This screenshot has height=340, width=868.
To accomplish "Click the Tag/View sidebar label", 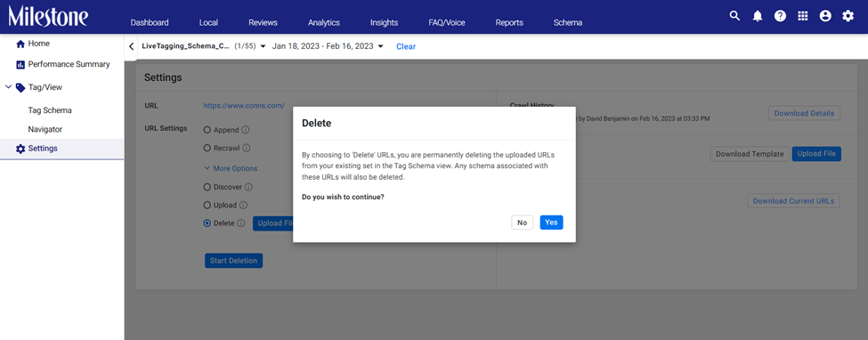I will [45, 87].
